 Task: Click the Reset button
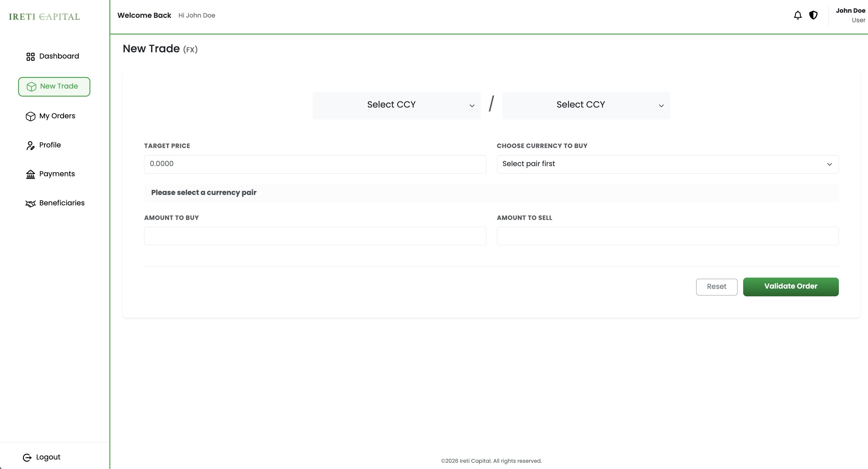716,287
